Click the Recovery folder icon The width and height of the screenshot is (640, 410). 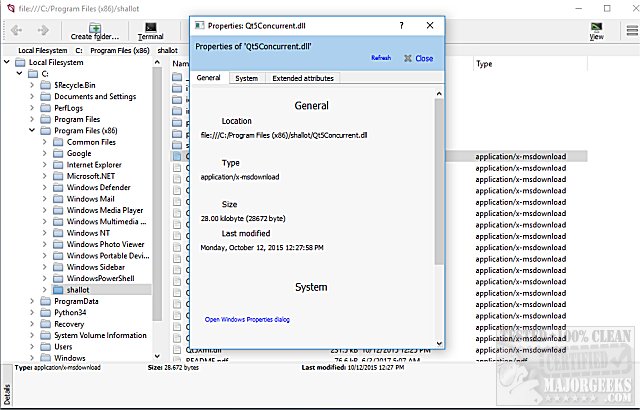(x=46, y=324)
